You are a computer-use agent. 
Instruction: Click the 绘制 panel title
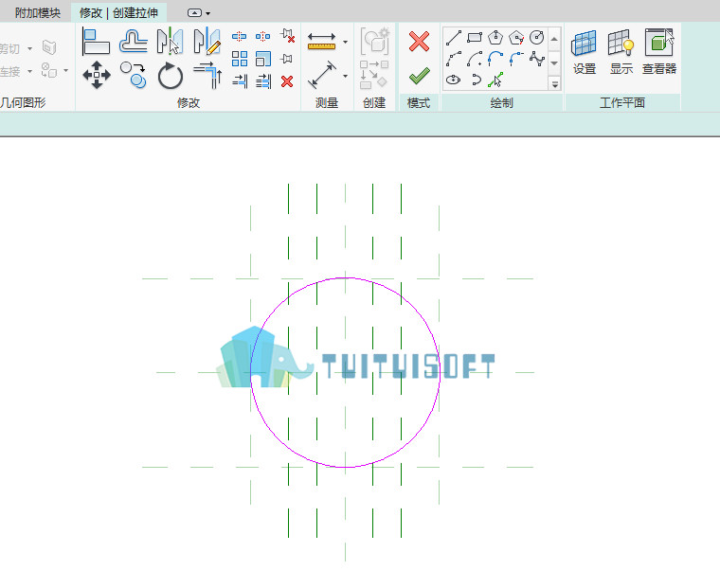click(x=501, y=102)
